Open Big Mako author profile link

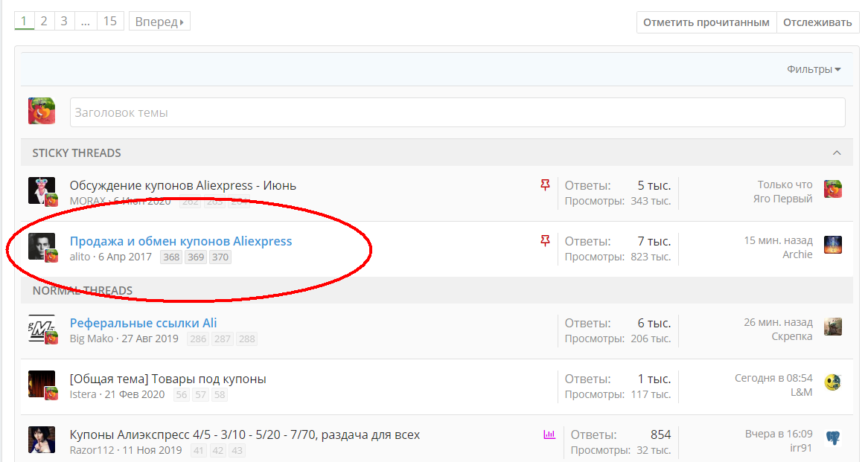click(x=92, y=339)
